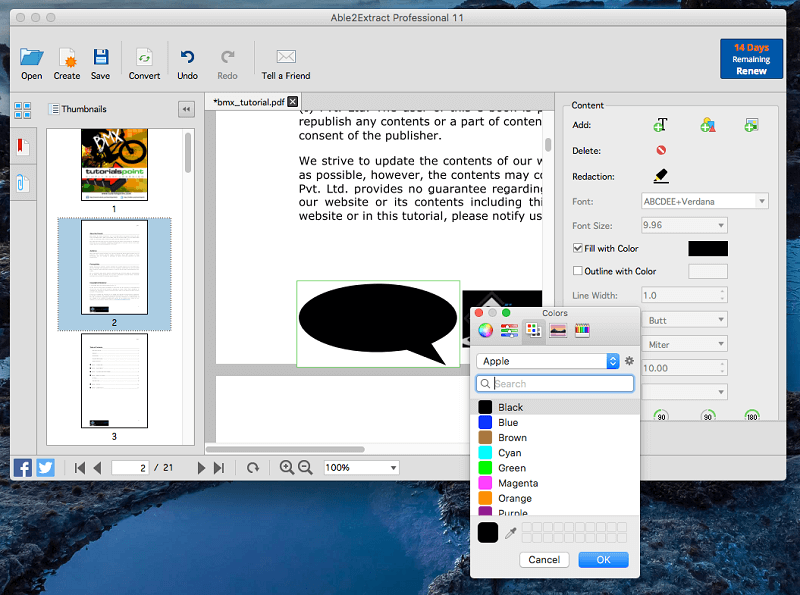Switch to the image palettes tab

(558, 331)
